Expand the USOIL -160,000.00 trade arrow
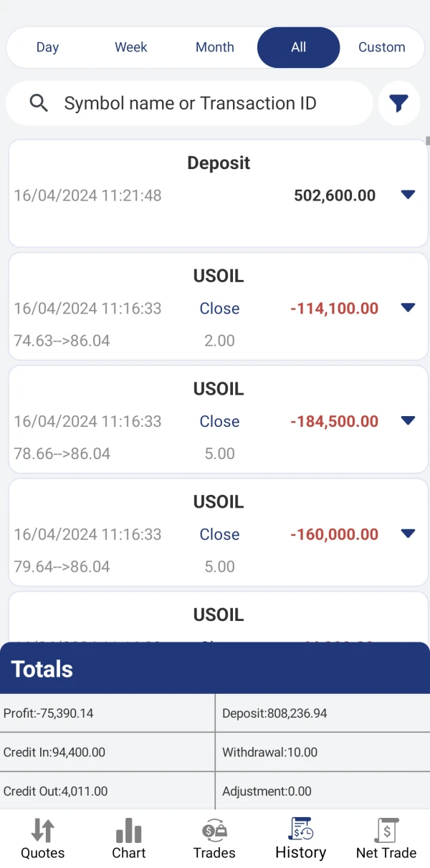 (408, 534)
